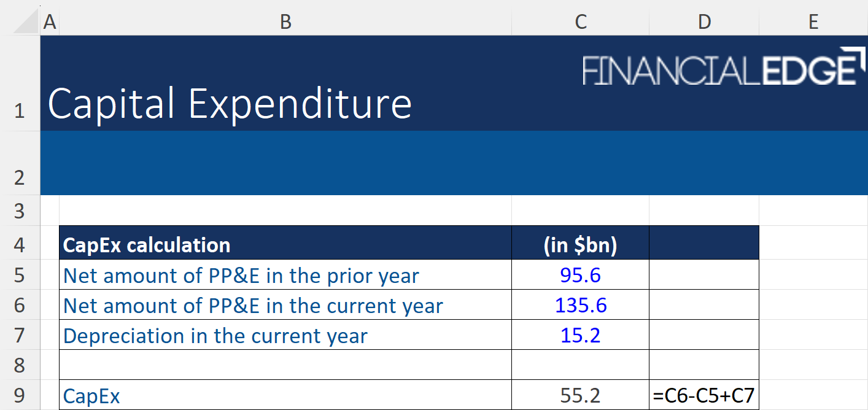
Task: Click the Financial Edge logo
Action: (718, 69)
